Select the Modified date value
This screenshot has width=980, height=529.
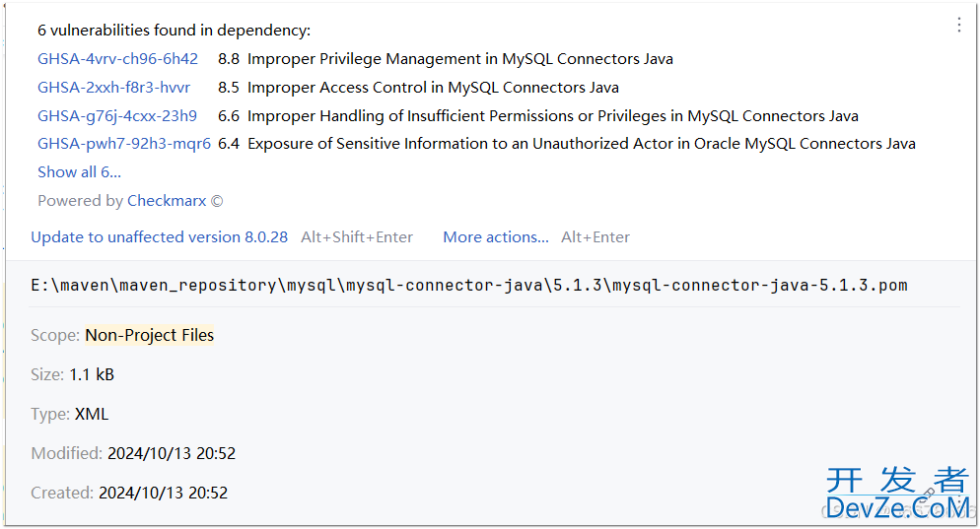pos(172,453)
